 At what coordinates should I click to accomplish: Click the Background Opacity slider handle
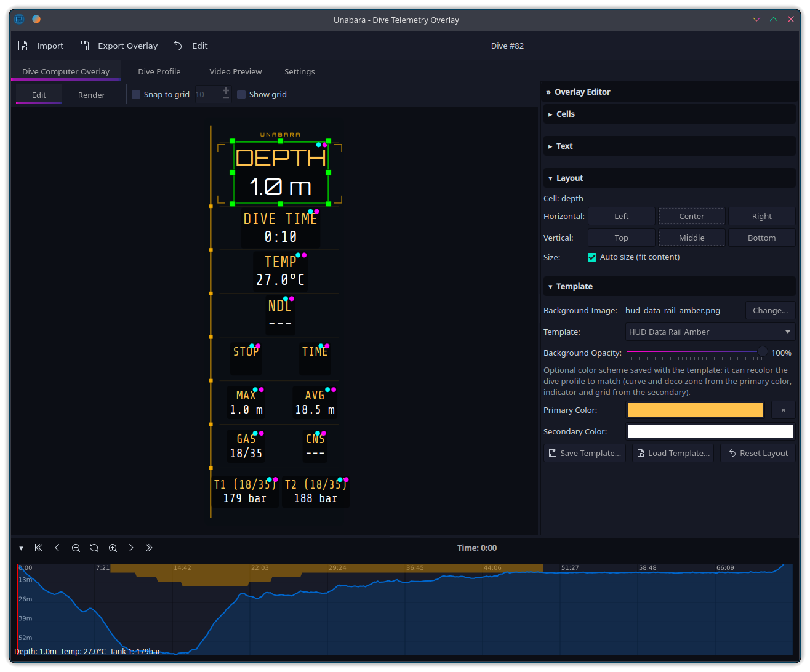[x=762, y=351]
